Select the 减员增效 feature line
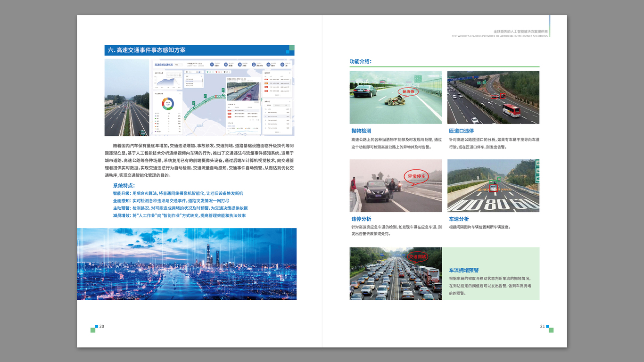This screenshot has width=644, height=362. 179,215
